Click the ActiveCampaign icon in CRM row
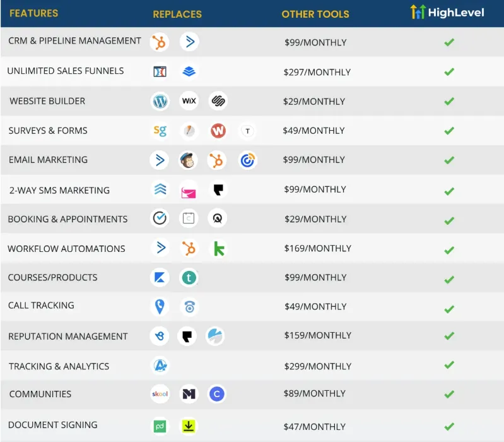Viewport: 504px width, 442px height. tap(189, 42)
